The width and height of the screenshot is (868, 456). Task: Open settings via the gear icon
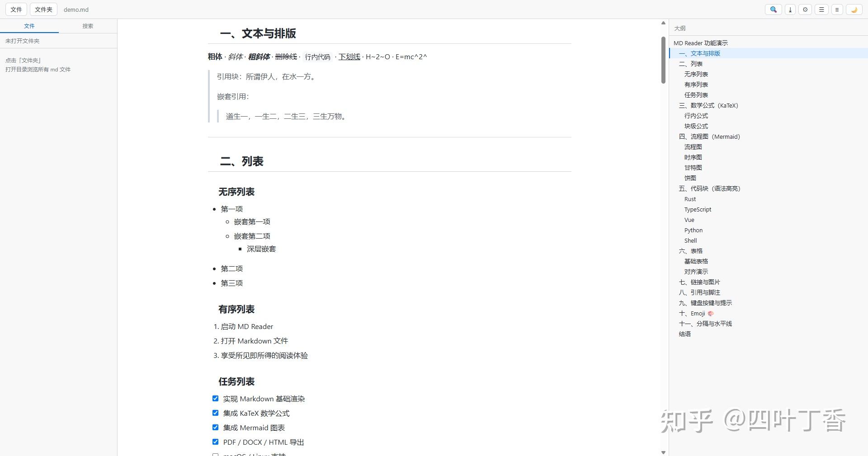point(805,9)
